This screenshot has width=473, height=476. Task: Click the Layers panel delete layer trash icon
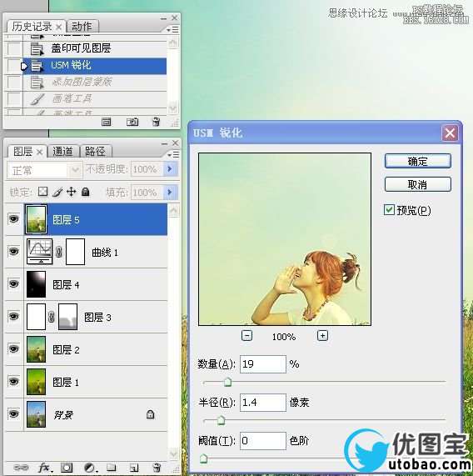click(x=157, y=468)
